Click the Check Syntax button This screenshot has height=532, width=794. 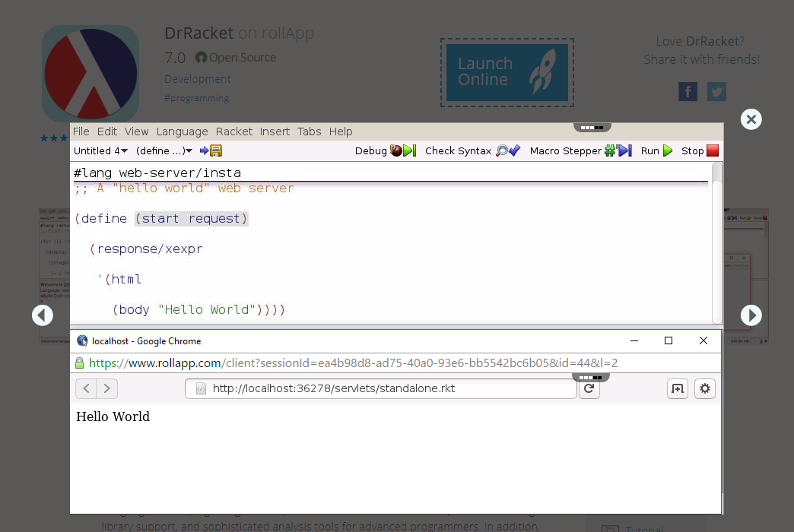click(x=472, y=150)
